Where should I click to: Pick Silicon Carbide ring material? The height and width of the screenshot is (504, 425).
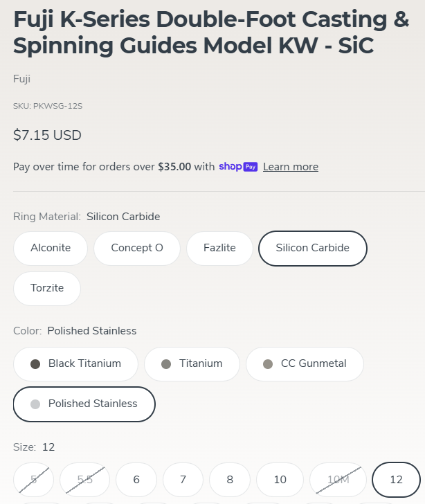click(312, 248)
